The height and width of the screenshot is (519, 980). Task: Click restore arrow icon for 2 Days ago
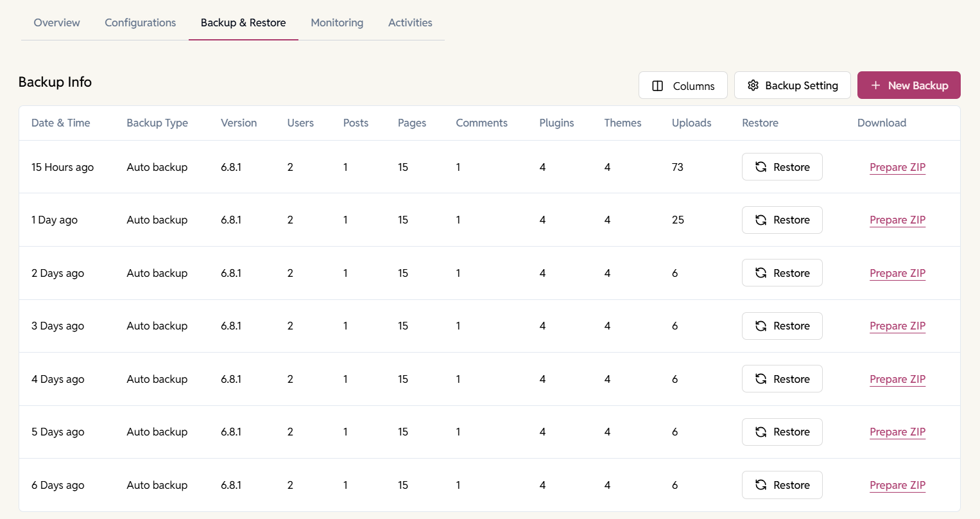[x=761, y=273]
